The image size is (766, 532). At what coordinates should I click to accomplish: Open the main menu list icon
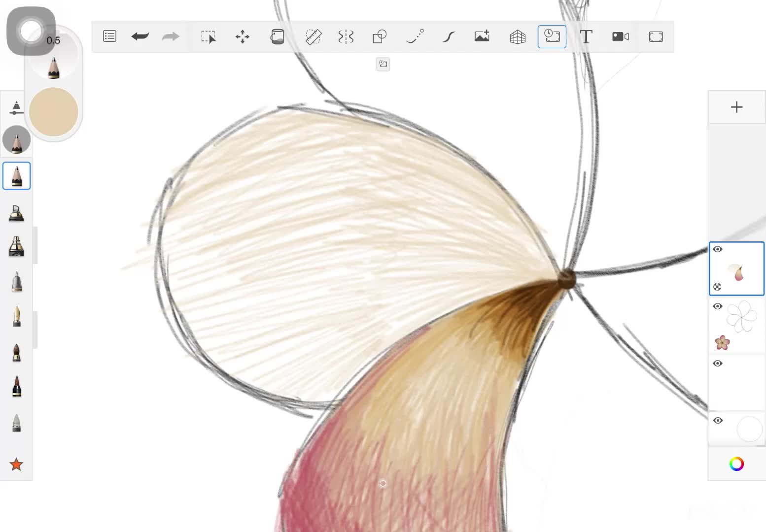[x=109, y=36]
